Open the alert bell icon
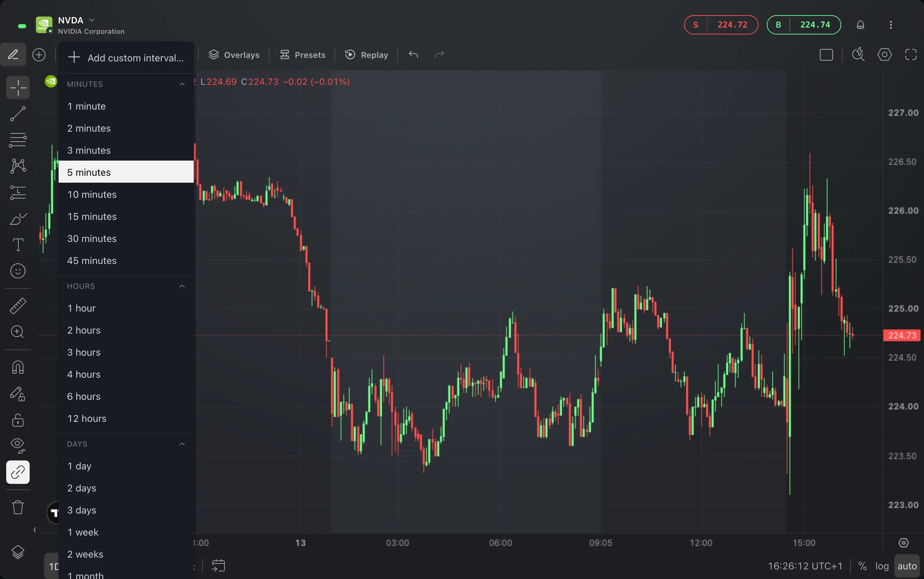 coord(861,25)
